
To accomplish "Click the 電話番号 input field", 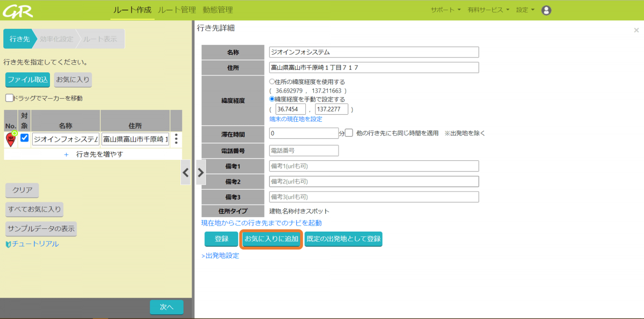I will click(304, 151).
